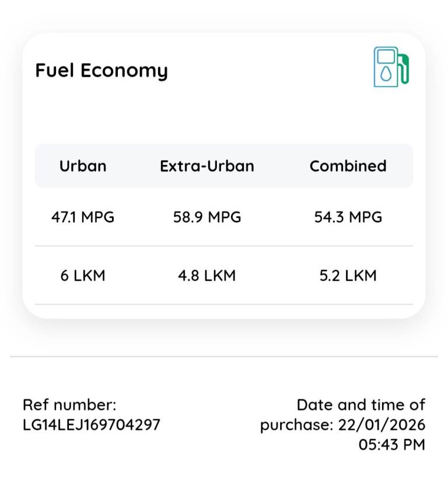Viewport: 448px width, 495px height.
Task: Select the Combined column header
Action: (x=348, y=166)
